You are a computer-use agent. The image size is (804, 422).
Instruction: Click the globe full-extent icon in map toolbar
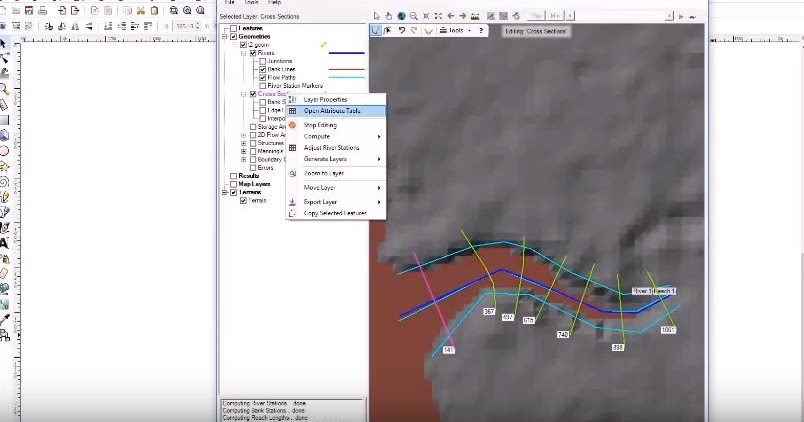(401, 16)
